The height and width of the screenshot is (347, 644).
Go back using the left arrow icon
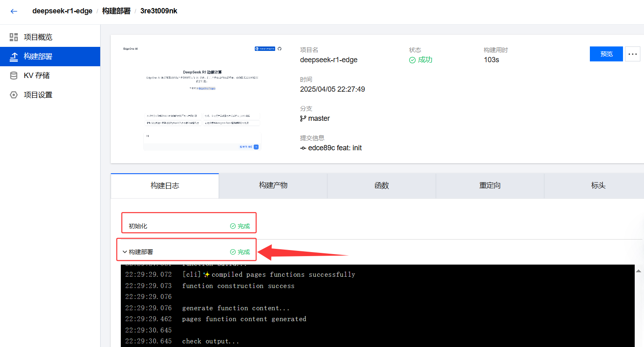click(14, 11)
